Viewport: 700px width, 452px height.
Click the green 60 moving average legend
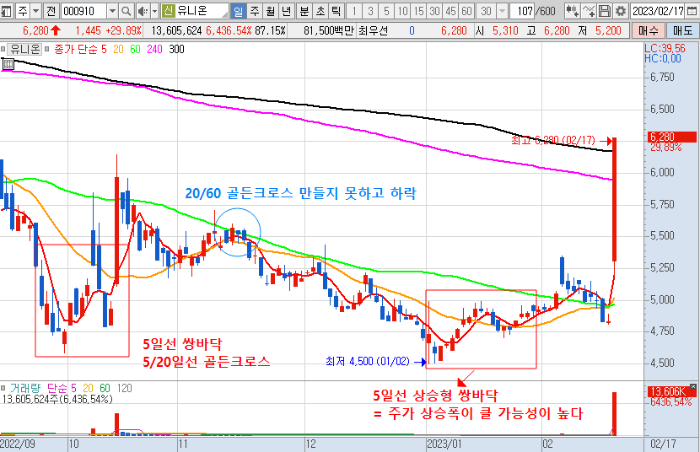click(x=135, y=49)
